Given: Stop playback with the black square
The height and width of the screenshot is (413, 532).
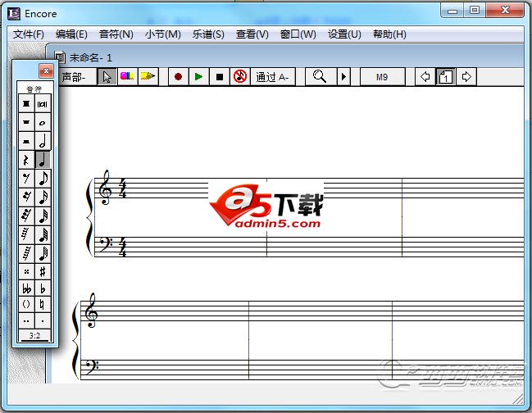Looking at the screenshot, I should pos(220,77).
